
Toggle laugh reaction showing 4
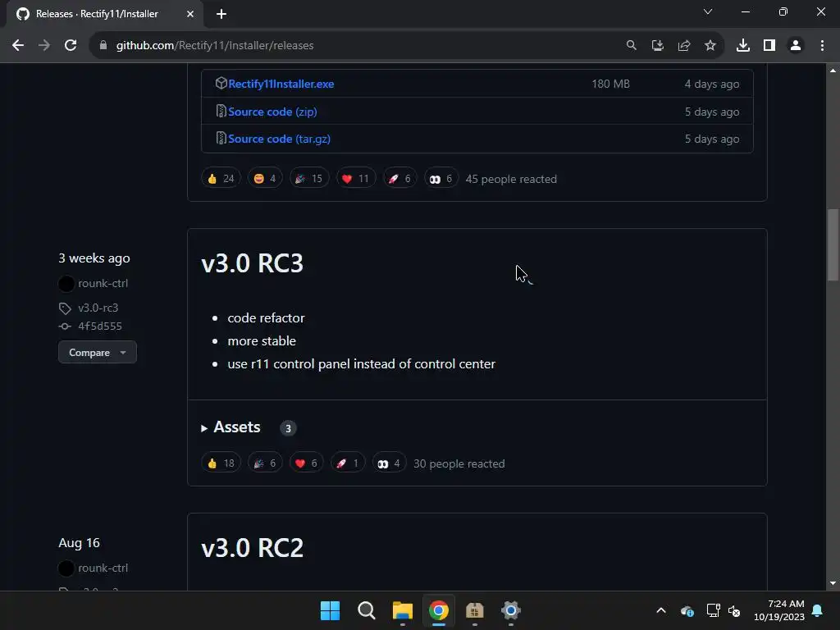pos(265,178)
